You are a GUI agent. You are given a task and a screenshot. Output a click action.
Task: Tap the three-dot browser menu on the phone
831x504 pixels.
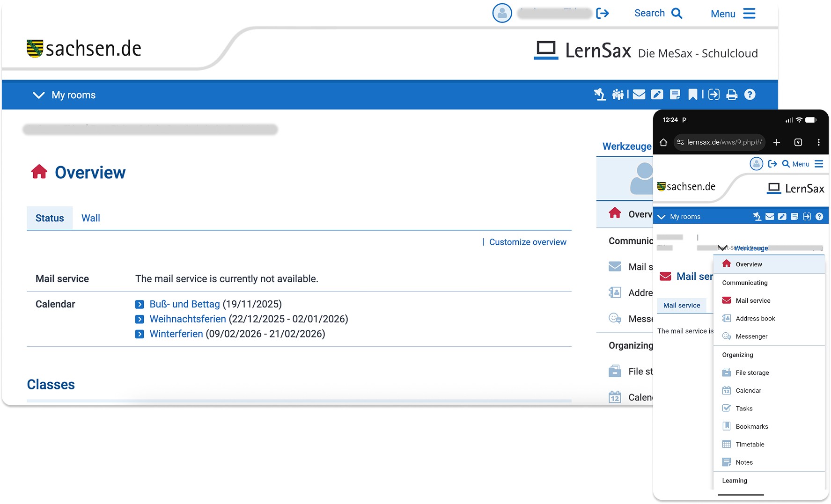coord(818,142)
